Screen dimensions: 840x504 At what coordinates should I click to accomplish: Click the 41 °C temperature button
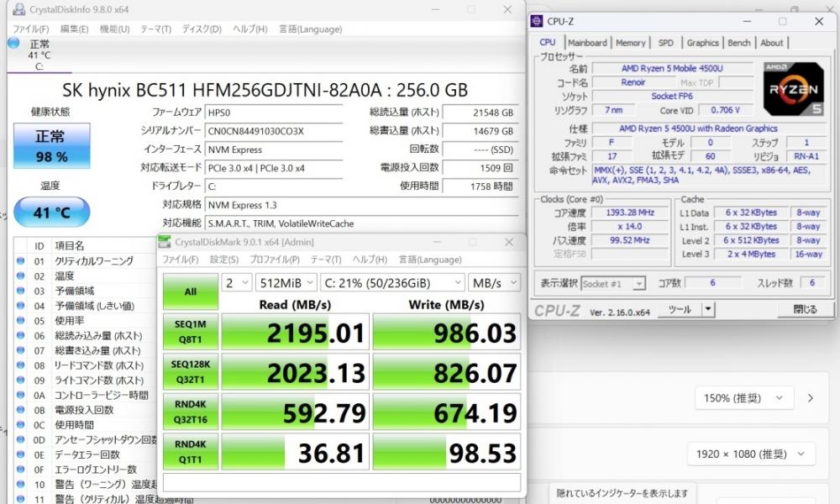click(x=51, y=212)
